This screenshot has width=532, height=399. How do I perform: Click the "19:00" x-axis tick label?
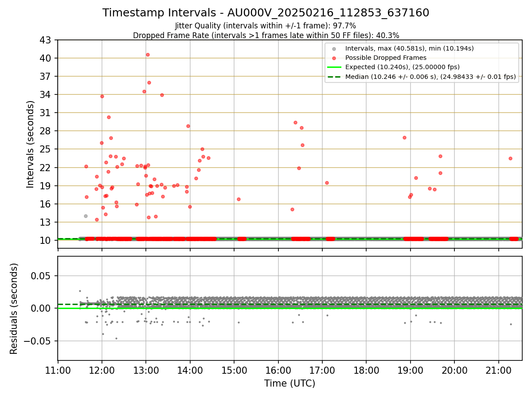(410, 371)
